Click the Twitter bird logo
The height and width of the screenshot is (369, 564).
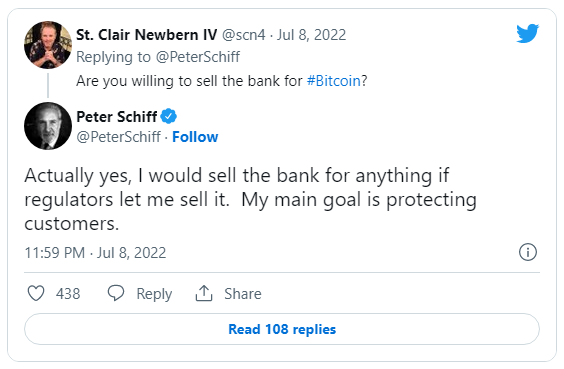pos(527,33)
